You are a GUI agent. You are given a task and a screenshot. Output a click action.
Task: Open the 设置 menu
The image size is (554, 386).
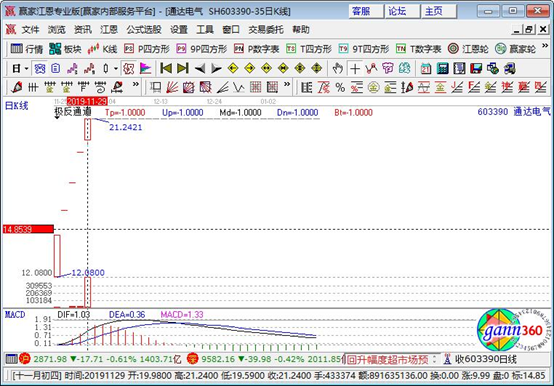click(x=179, y=30)
